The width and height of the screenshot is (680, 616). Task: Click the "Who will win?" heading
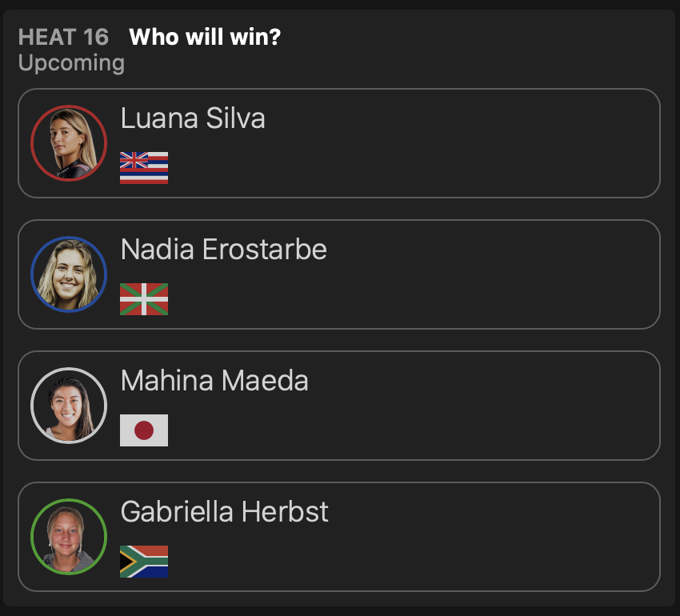coord(205,38)
